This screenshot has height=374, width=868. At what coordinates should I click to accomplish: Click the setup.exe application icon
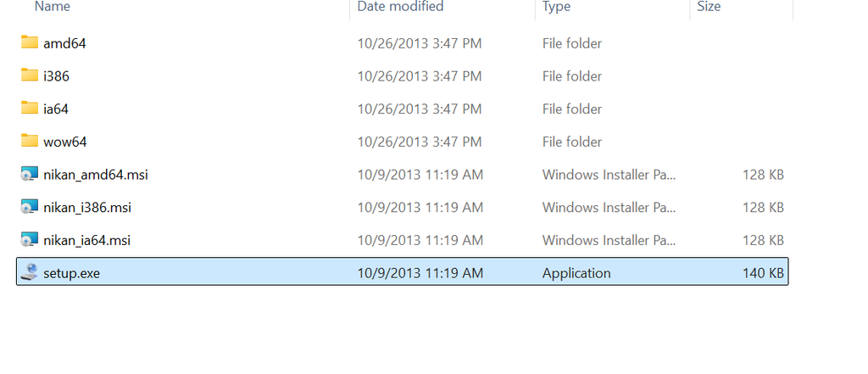[30, 272]
